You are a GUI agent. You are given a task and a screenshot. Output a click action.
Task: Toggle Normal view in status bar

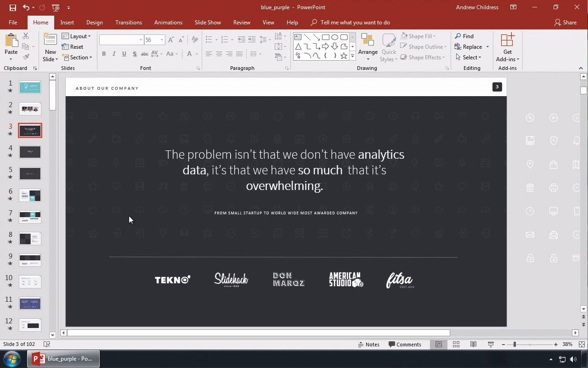tap(439, 345)
